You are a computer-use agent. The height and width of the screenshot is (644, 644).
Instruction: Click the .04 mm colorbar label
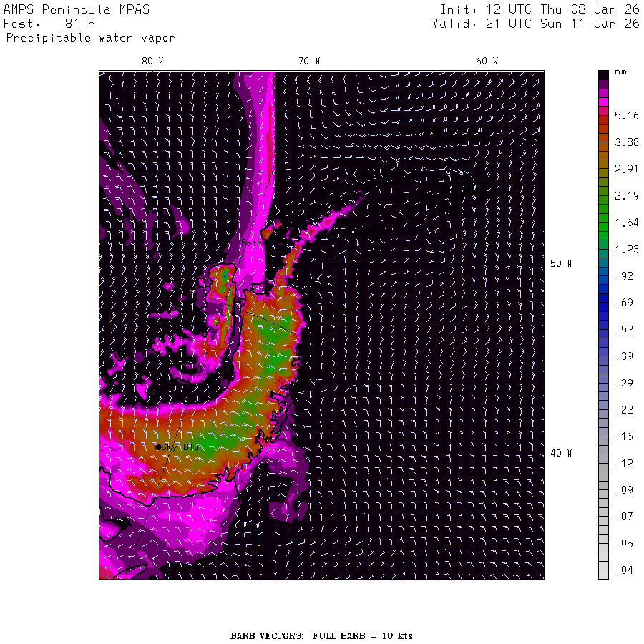(625, 570)
